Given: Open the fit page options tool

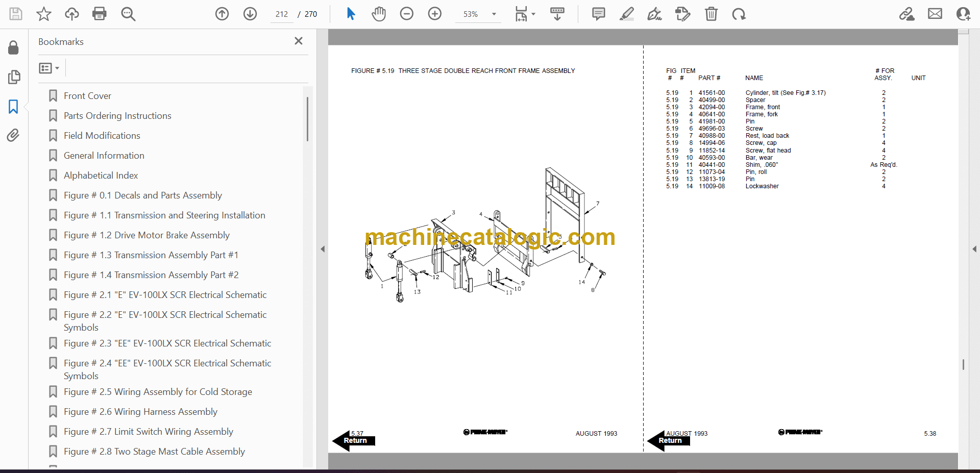Looking at the screenshot, I should click(x=525, y=14).
